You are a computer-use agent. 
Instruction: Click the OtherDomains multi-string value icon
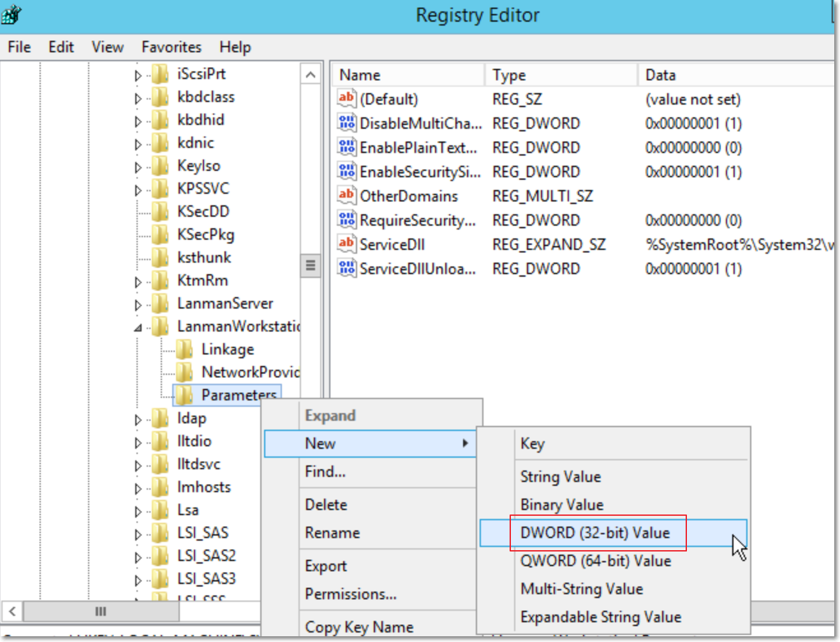pos(346,196)
